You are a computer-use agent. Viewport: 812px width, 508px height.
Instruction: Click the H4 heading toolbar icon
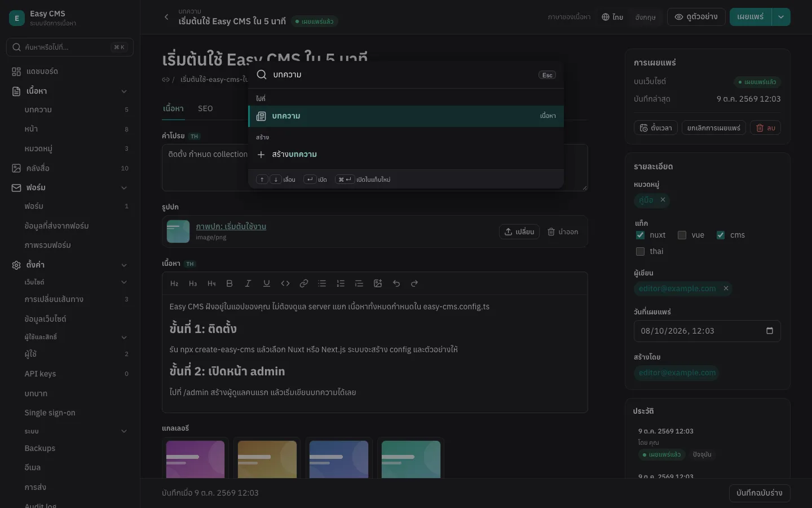[211, 283]
